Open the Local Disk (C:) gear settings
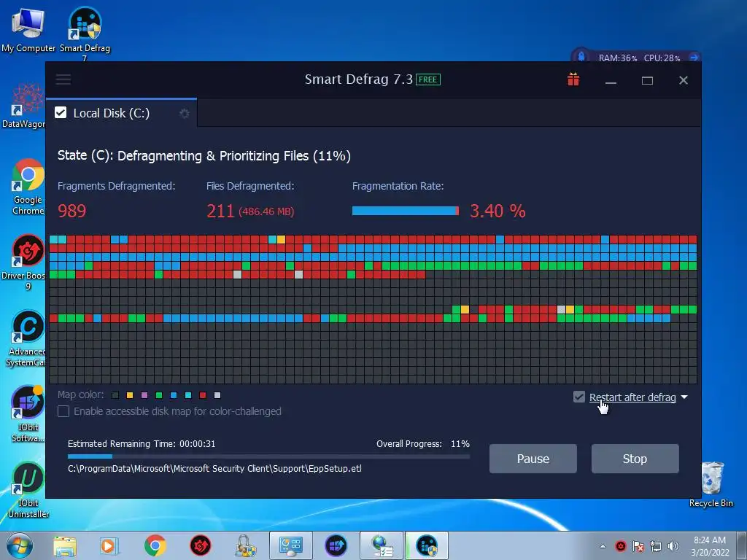The width and height of the screenshot is (747, 560). tap(185, 113)
